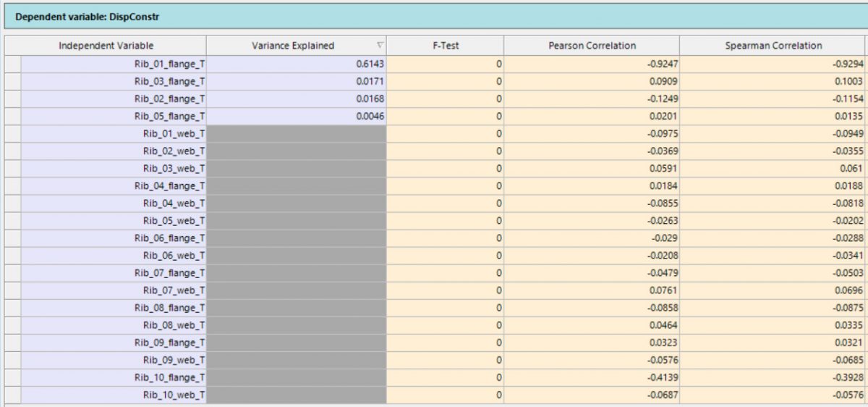Select the greyed variance cell for Rib_01_web_T
The image size is (868, 407).
pyautogui.click(x=296, y=134)
